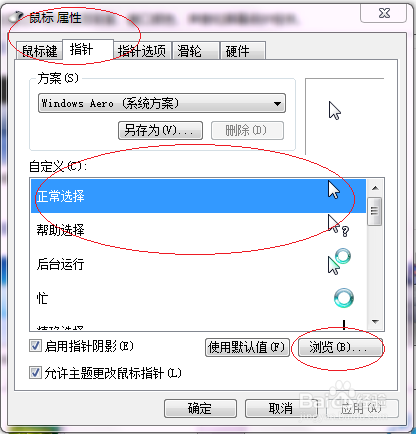
Task: Switch to the 鼠标键 tab
Action: (x=39, y=51)
